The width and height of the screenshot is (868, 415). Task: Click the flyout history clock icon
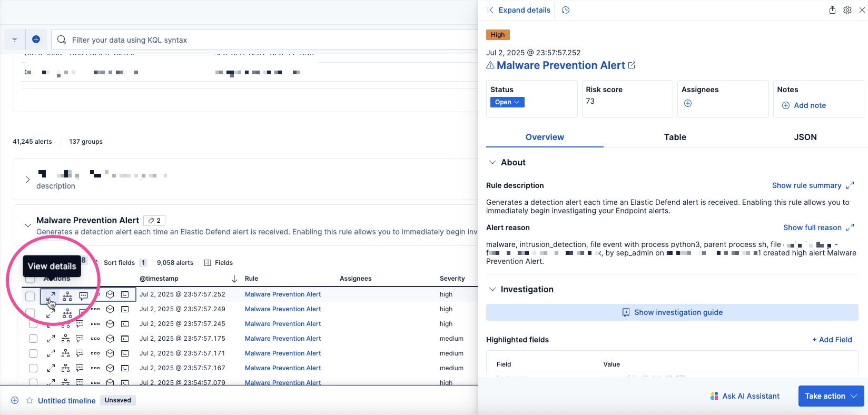(566, 10)
